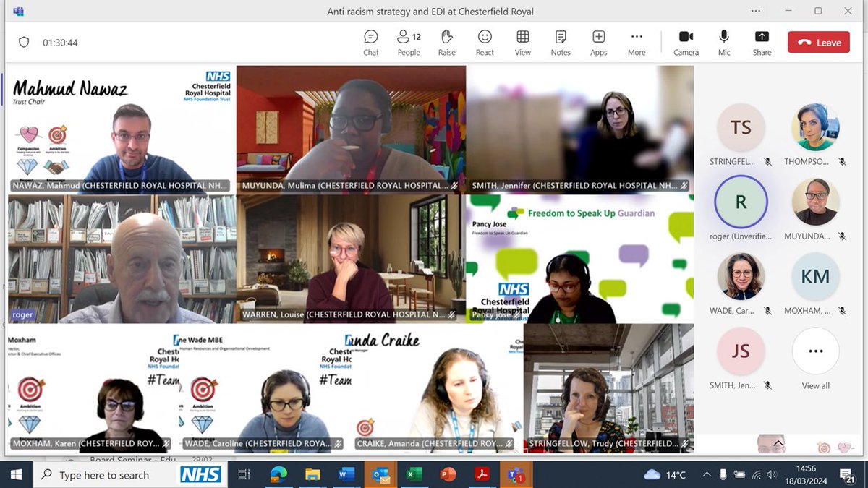Viewport: 868px width, 488px height.
Task: Select roger's video tile
Action: click(x=122, y=259)
